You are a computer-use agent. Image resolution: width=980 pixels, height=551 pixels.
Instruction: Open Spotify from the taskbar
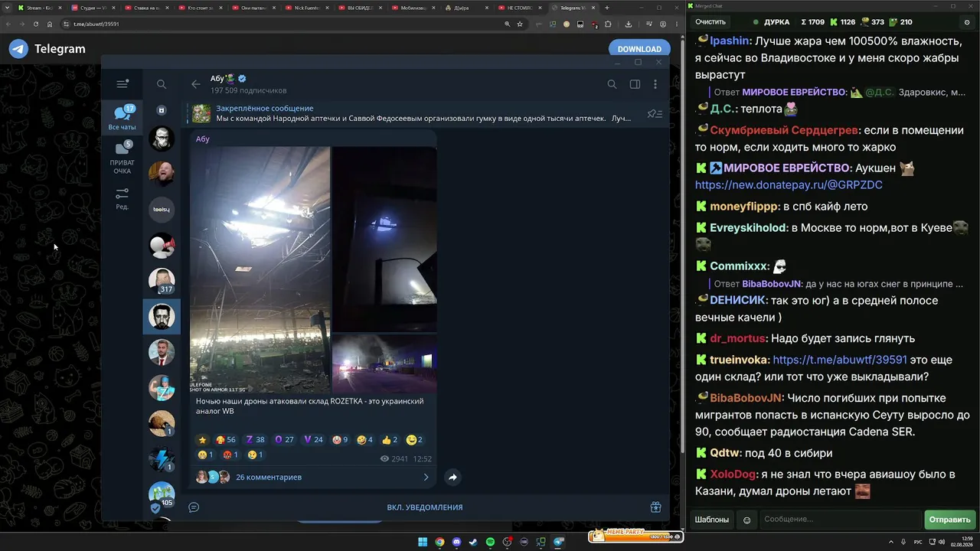coord(490,542)
